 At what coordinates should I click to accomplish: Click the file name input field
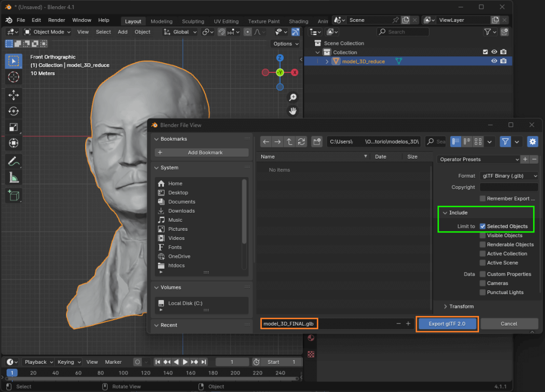(328, 323)
